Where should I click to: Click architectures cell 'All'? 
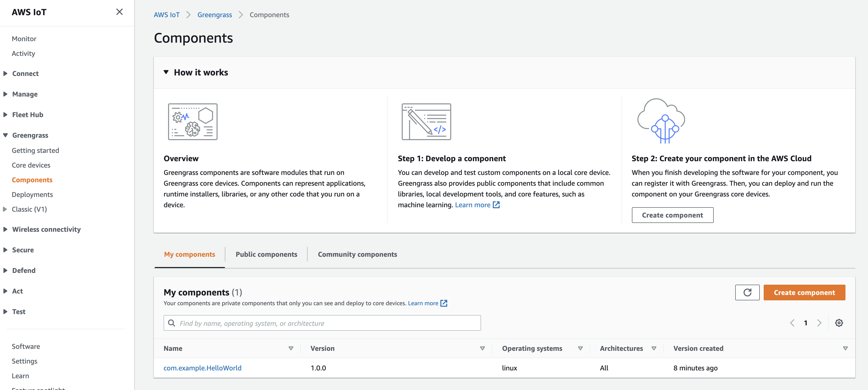[x=604, y=368]
